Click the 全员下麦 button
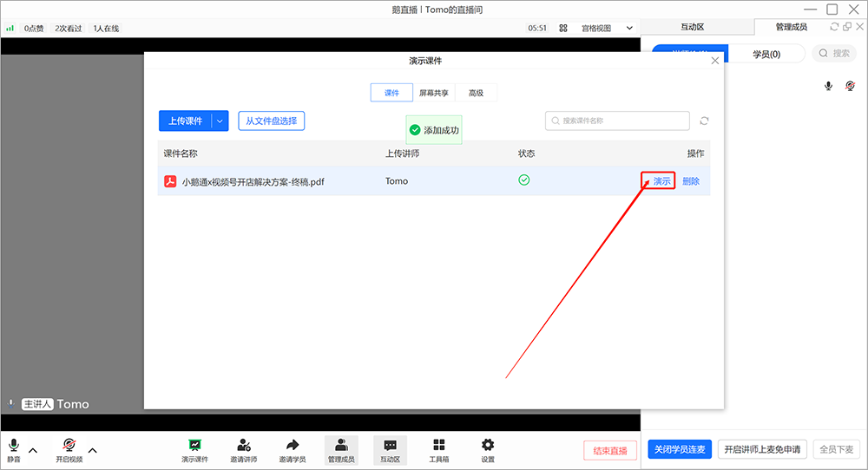This screenshot has width=868, height=470. point(837,449)
